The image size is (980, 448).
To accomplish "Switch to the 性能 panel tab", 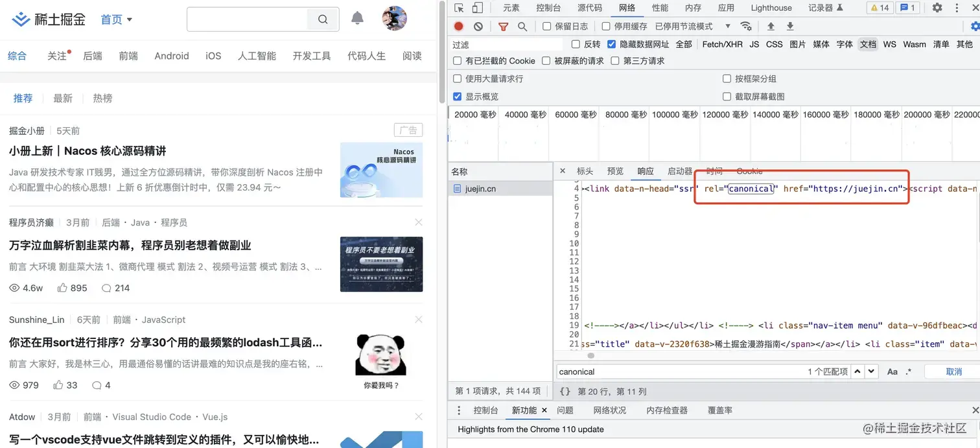I will (x=660, y=7).
